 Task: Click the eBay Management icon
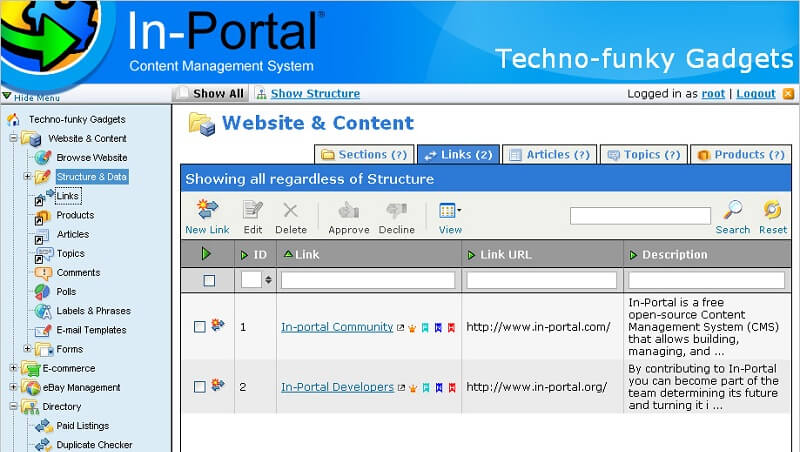click(x=31, y=388)
